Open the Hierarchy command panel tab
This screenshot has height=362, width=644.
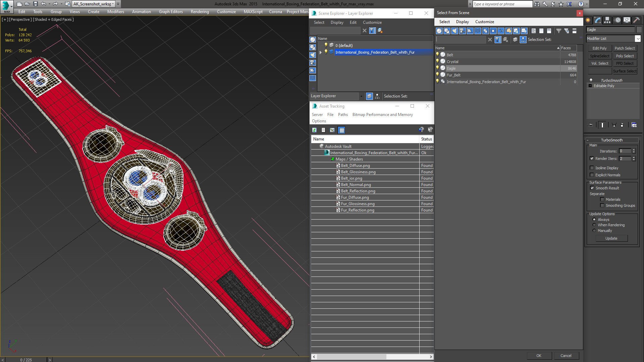[607, 20]
